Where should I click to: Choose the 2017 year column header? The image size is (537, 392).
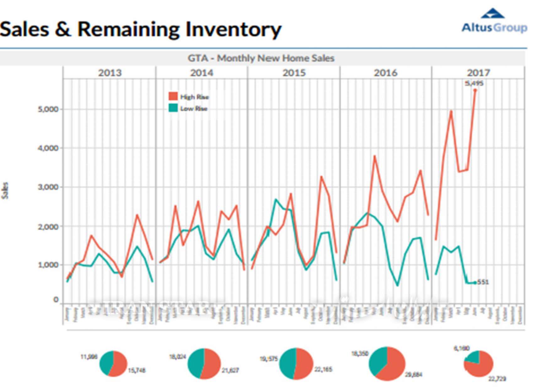click(x=478, y=73)
